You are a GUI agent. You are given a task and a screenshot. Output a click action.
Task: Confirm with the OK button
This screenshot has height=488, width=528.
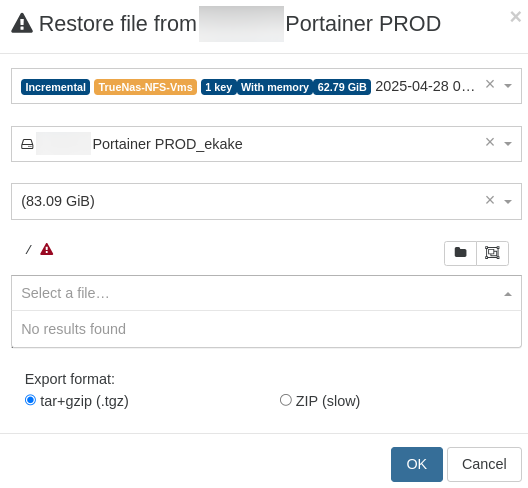417,464
